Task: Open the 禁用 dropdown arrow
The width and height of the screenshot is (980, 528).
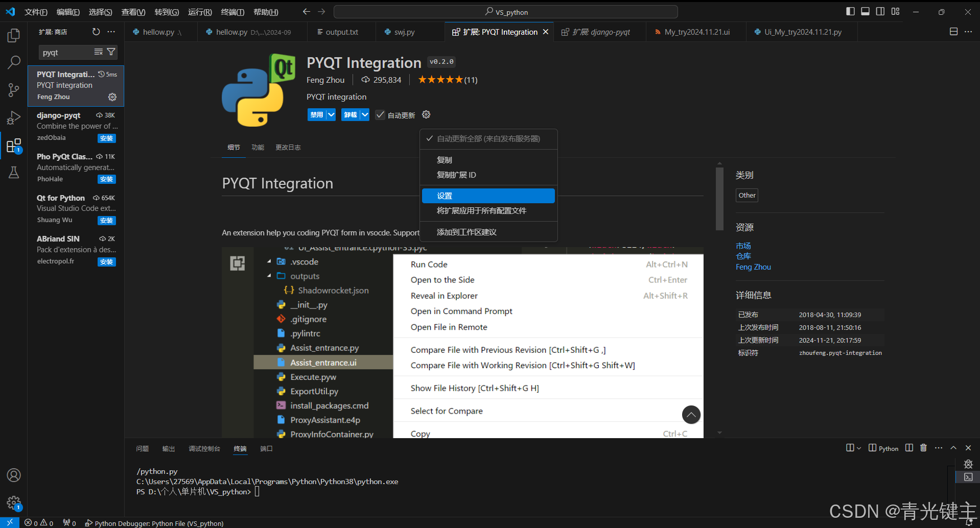Action: [330, 114]
